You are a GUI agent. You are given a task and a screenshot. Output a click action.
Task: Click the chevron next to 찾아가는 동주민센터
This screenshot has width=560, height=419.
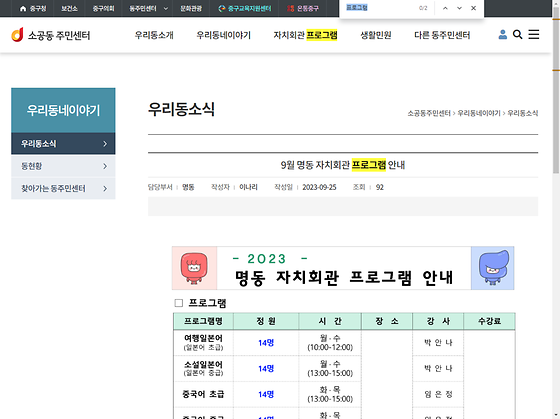click(x=105, y=188)
